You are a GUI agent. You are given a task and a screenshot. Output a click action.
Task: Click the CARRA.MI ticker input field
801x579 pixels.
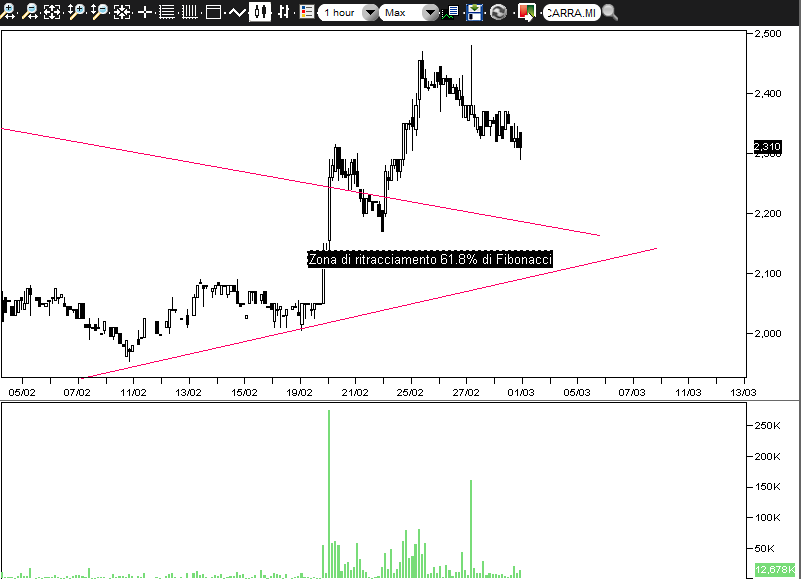pos(571,13)
